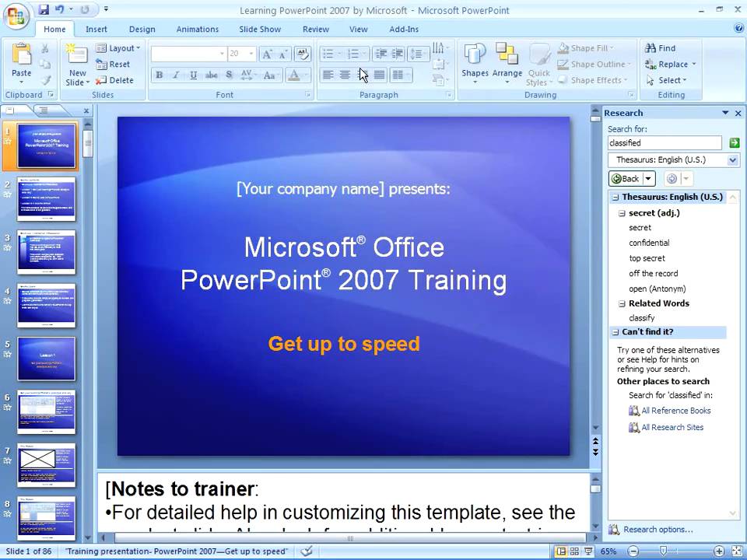
Task: Reset the slide layout
Action: 113,65
